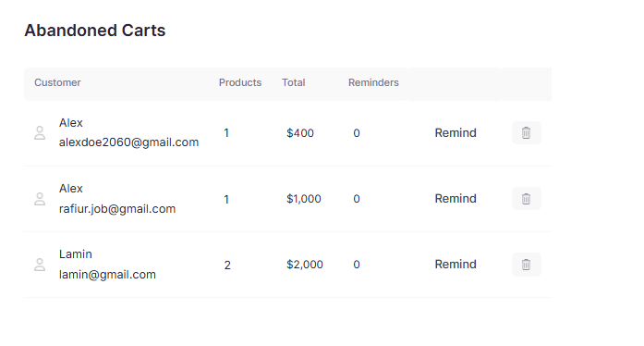Select the user icon beside rafiur.job@gmail.com
644x346 pixels.
click(x=40, y=199)
